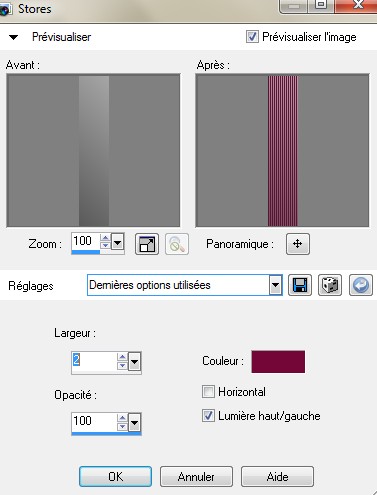Click the fit preview to window icon
377x495 pixels.
click(147, 244)
